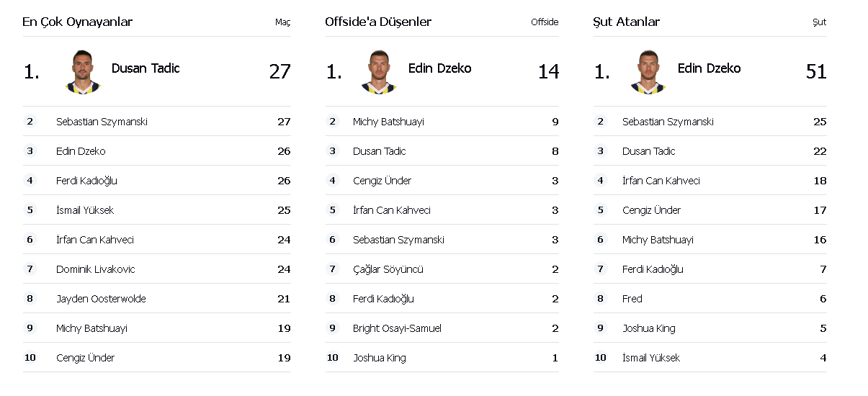868x396 pixels.
Task: Select Sebastian Szymanski in En Çok Oynayanlar list
Action: 102,122
